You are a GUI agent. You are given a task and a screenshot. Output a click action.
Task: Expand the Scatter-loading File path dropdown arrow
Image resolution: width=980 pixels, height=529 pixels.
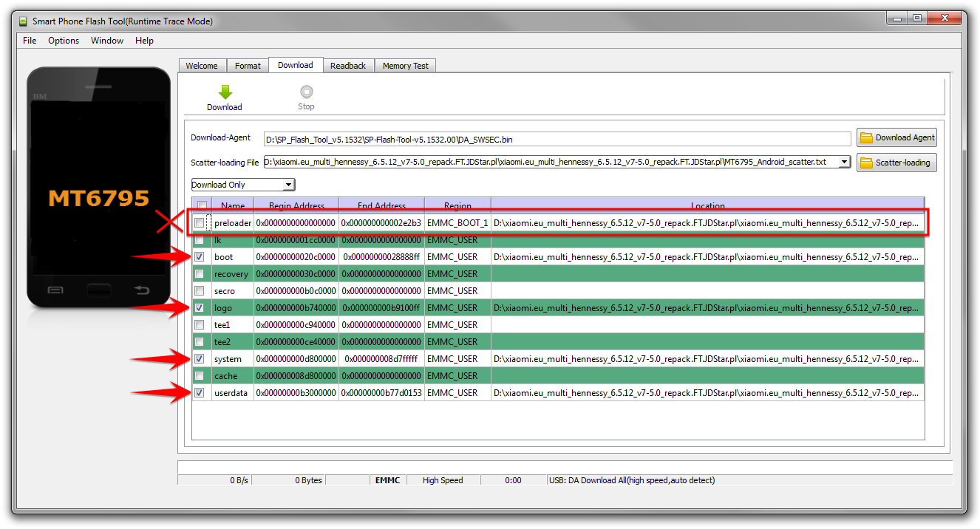pyautogui.click(x=845, y=162)
